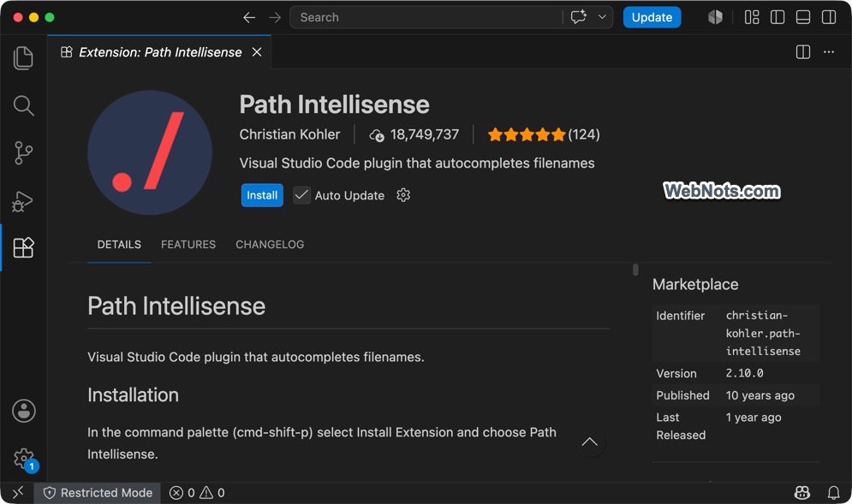852x504 pixels.
Task: Open the five-star rating (124)
Action: click(544, 134)
